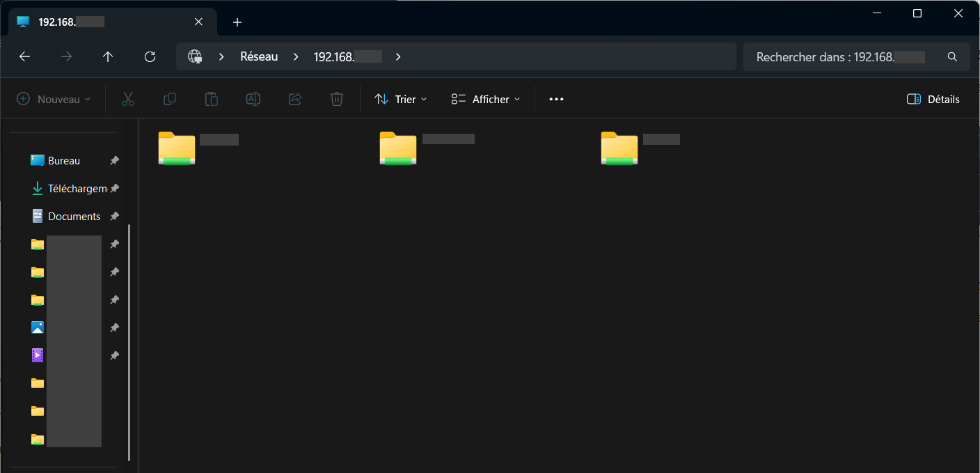Open Documents in the sidebar
980x473 pixels.
[x=74, y=217]
